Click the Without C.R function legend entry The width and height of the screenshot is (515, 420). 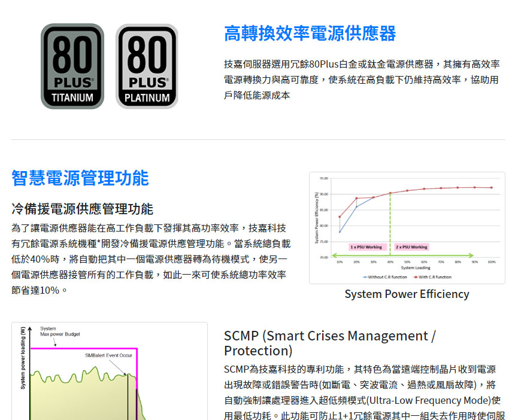(384, 277)
